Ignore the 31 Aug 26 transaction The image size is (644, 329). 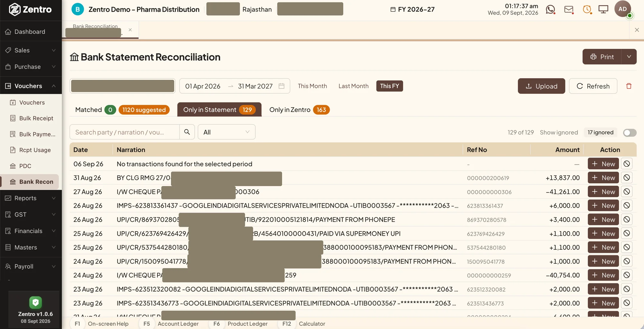click(626, 178)
